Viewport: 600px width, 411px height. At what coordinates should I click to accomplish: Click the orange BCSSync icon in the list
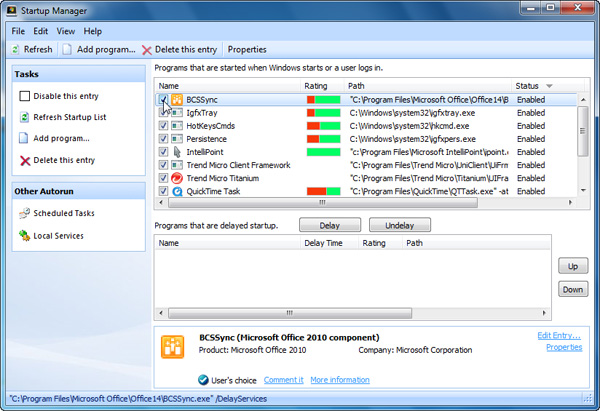(177, 100)
